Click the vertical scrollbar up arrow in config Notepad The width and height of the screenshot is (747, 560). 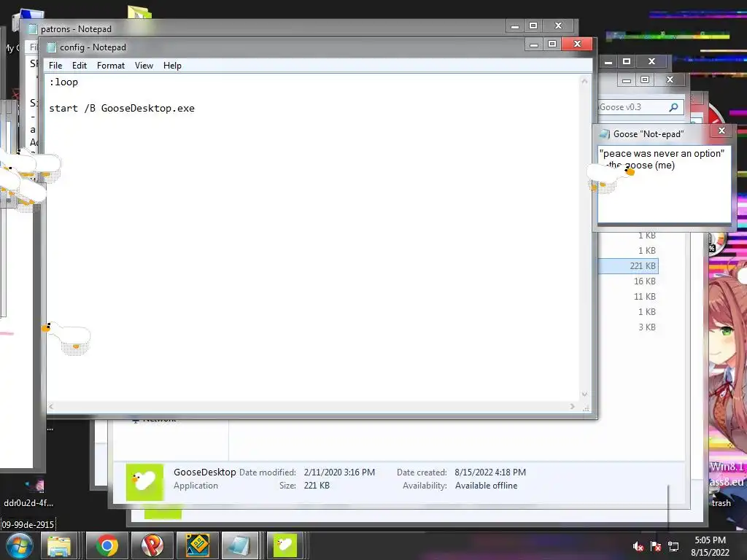click(584, 82)
